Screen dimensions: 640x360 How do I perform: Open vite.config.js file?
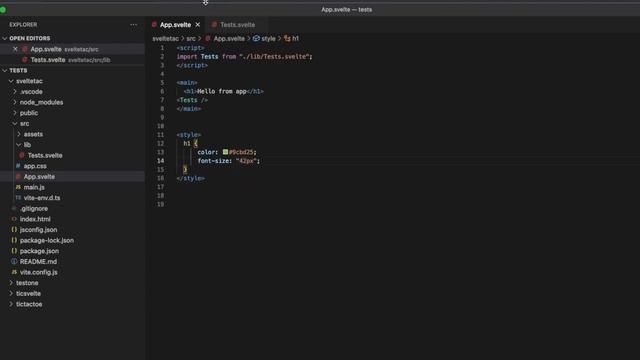pos(38,272)
